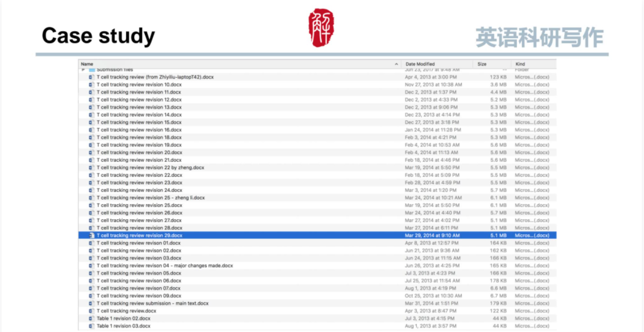
Task: Select the icon beside revision 12.docx
Action: click(92, 100)
